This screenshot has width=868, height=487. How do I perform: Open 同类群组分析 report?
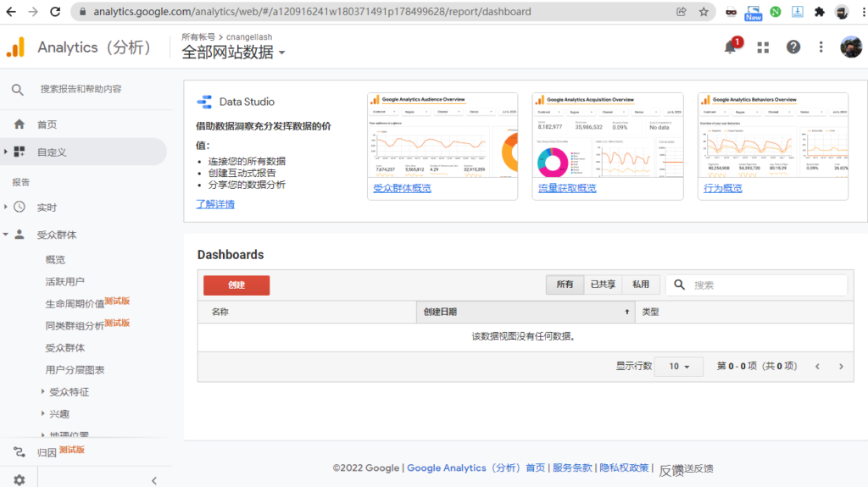[x=75, y=326]
